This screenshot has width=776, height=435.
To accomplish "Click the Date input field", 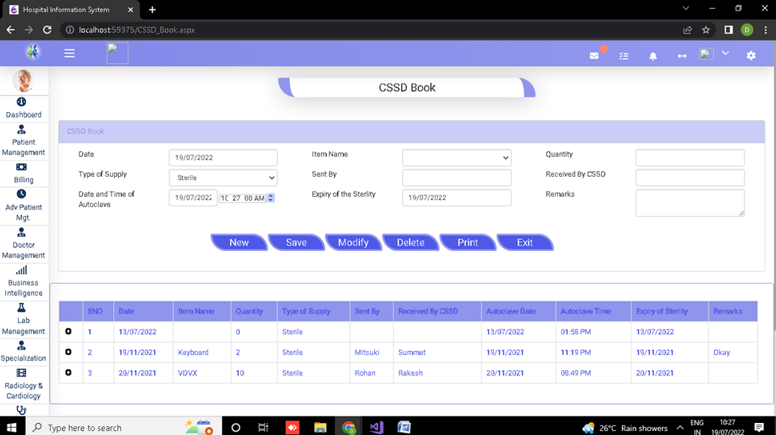I will (223, 158).
